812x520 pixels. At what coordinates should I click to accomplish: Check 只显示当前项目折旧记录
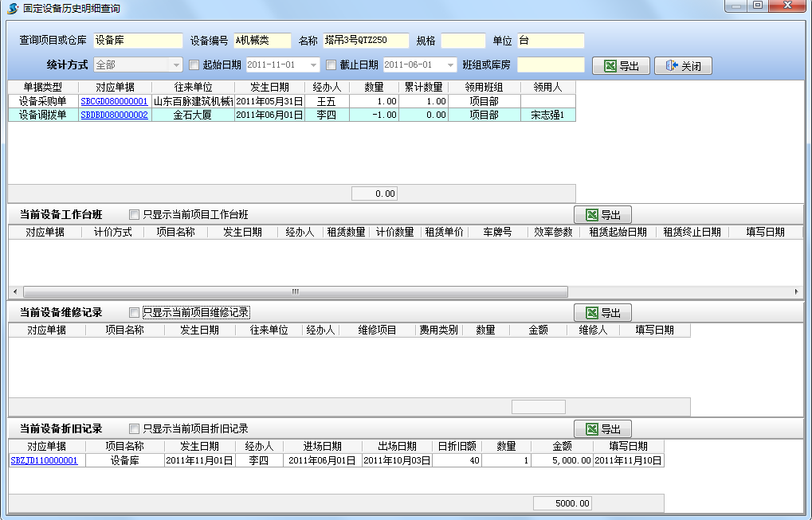133,428
